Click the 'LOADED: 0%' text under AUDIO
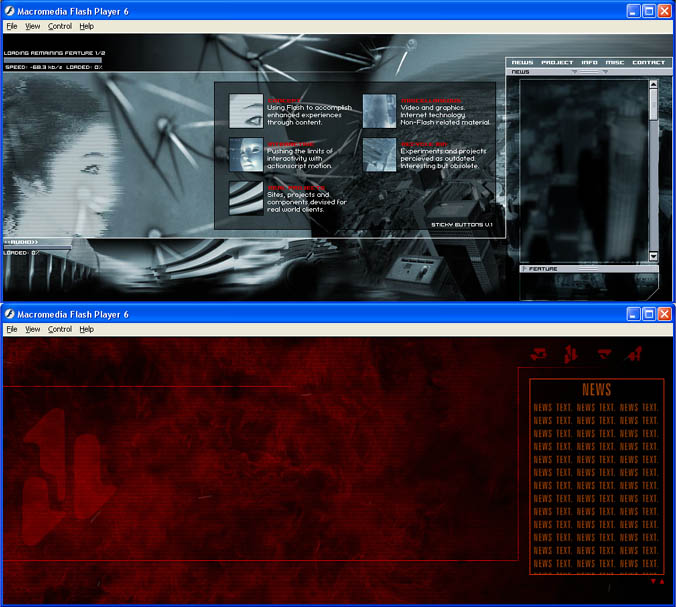The width and height of the screenshot is (676, 607). [21, 253]
